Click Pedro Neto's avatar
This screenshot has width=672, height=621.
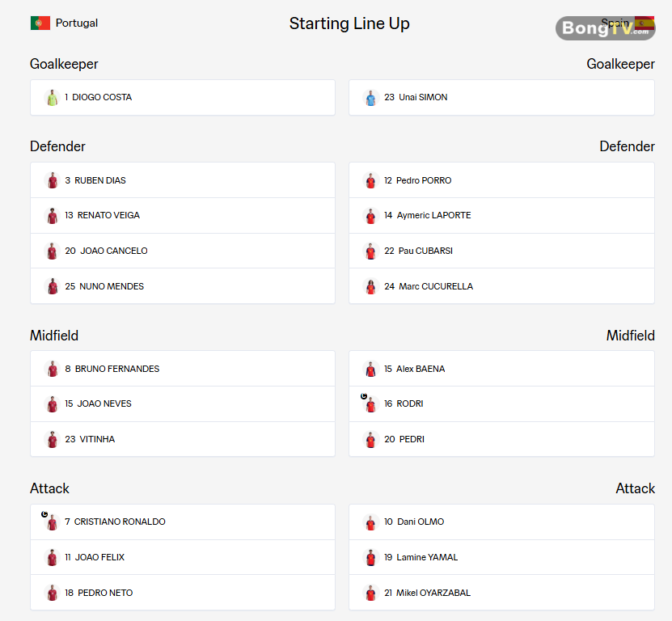pyautogui.click(x=53, y=594)
